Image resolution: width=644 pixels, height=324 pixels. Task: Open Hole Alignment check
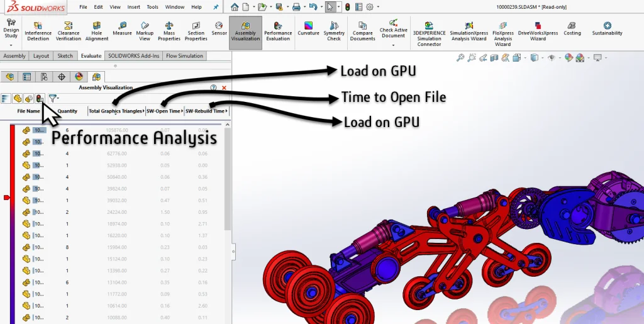96,31
